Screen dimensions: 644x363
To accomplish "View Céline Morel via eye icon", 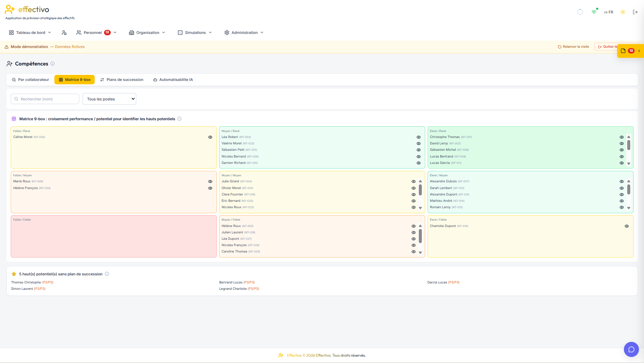I will point(210,137).
